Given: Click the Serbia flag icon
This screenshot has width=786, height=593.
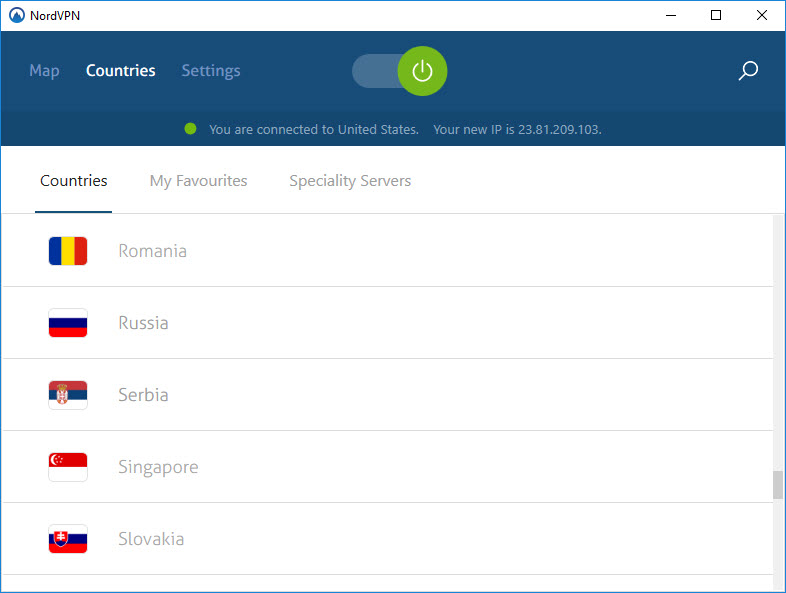Looking at the screenshot, I should coord(68,395).
